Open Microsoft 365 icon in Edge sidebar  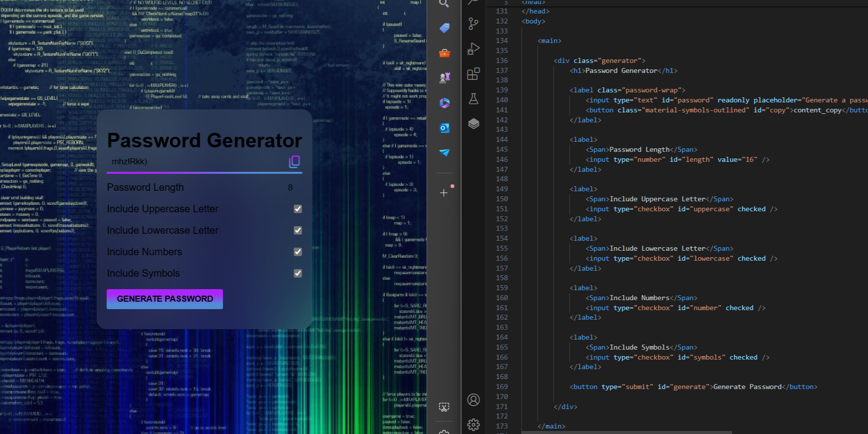pos(444,103)
